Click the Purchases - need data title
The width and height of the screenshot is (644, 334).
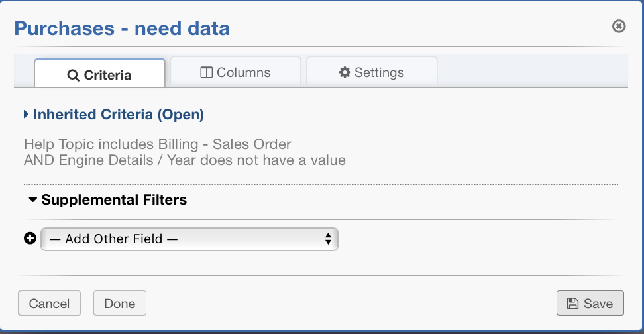122,28
